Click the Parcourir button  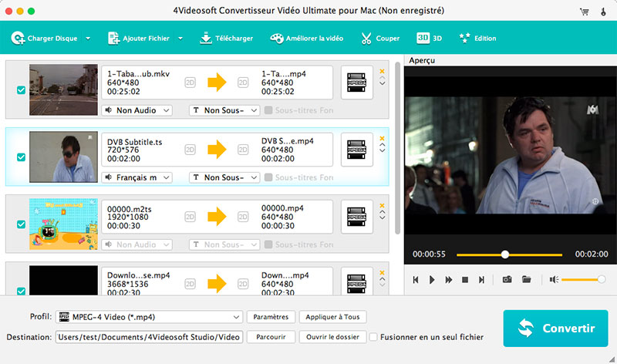[271, 337]
